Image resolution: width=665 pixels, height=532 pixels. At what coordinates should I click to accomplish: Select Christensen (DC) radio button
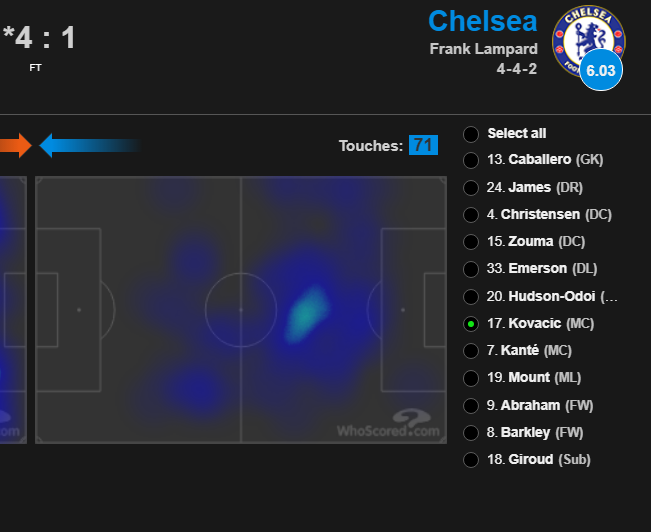[x=471, y=215]
